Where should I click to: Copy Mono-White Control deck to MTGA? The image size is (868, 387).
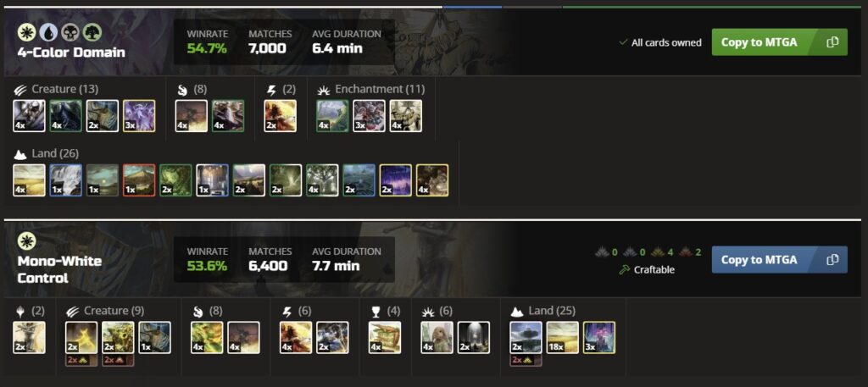coord(780,260)
